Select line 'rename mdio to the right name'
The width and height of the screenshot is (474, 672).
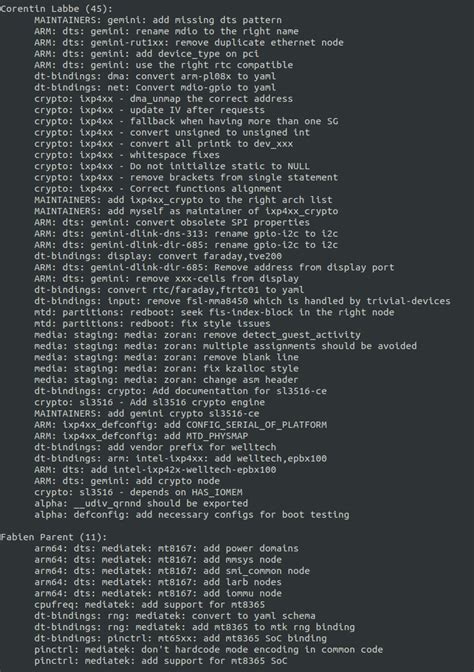click(166, 31)
